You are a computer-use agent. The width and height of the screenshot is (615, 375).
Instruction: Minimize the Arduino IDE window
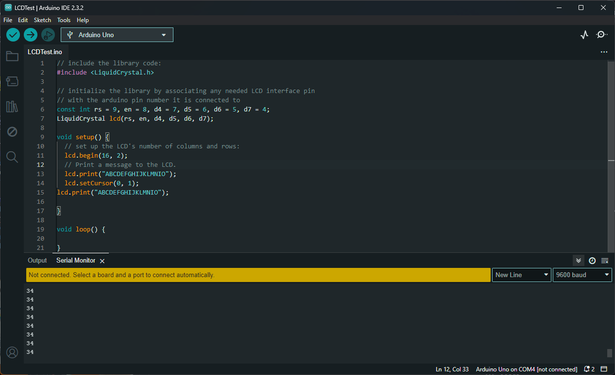pos(559,7)
